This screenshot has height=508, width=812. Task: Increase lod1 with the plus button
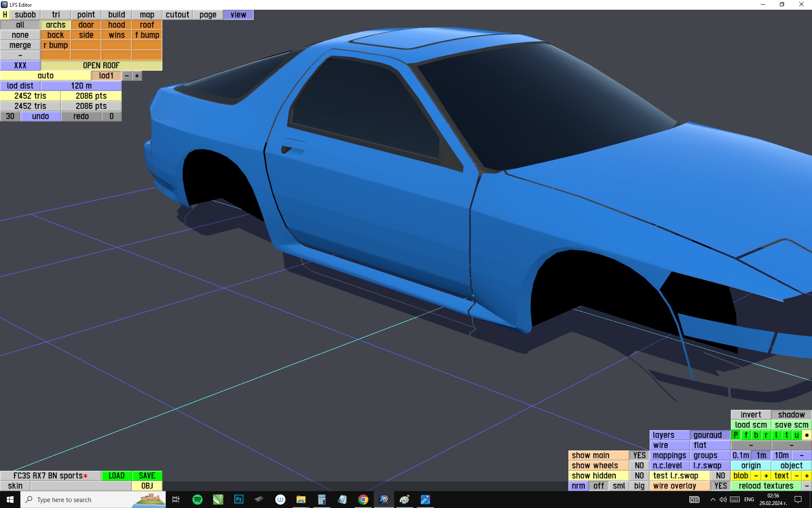pyautogui.click(x=137, y=76)
